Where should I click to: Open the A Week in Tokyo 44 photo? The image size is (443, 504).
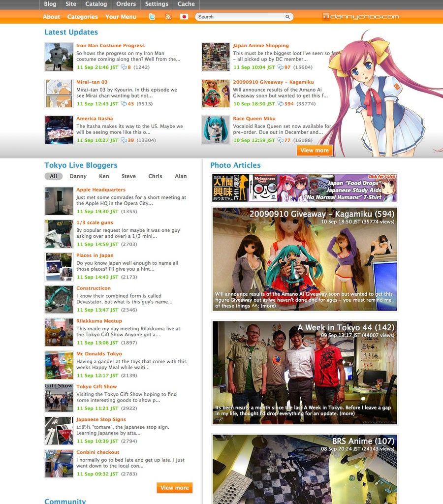pyautogui.click(x=305, y=373)
